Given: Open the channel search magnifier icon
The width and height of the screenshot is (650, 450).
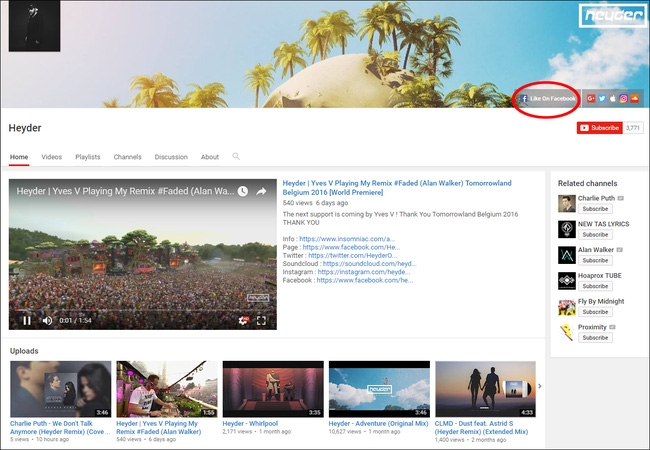Looking at the screenshot, I should point(236,156).
